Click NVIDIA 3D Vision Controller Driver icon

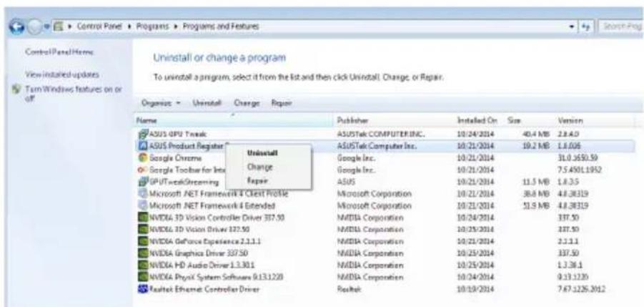(x=143, y=218)
